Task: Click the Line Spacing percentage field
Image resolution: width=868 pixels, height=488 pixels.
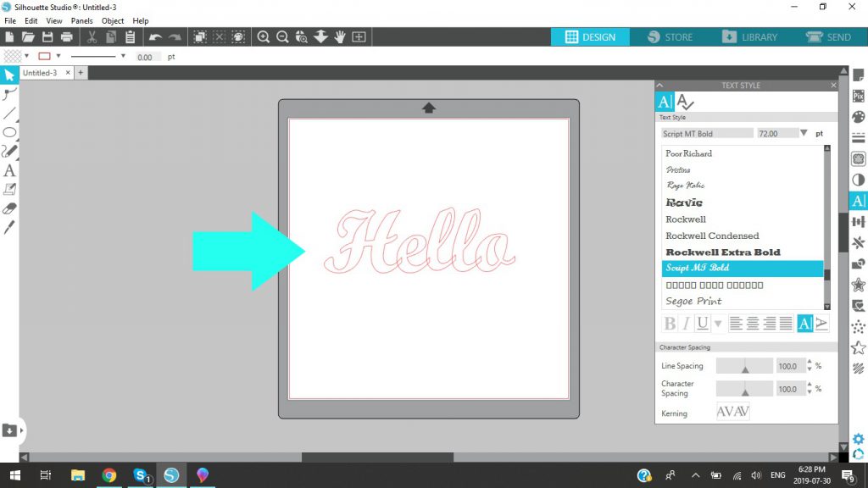Action: point(789,366)
